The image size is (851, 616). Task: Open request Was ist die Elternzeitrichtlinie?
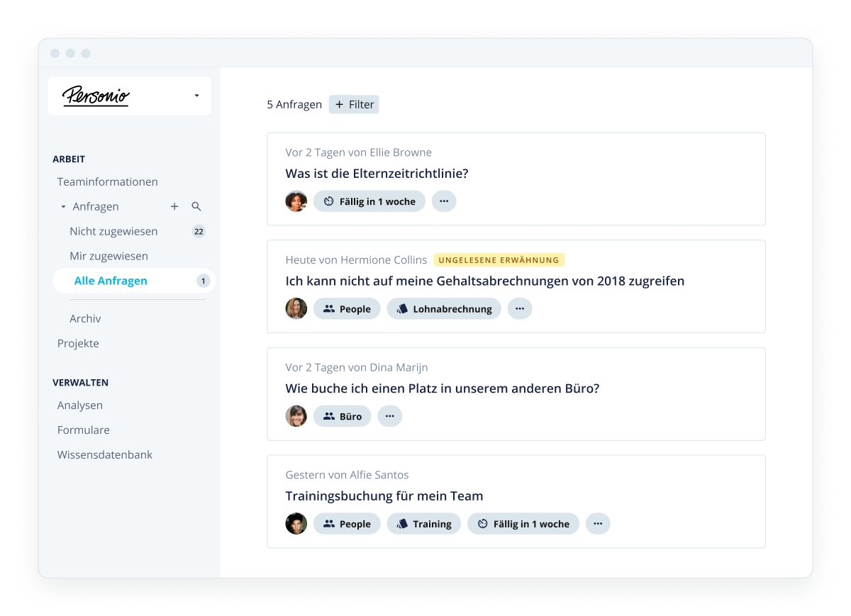(x=377, y=174)
